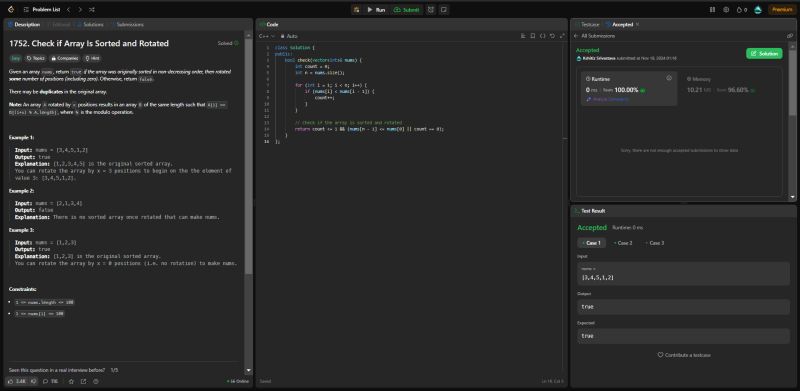The image size is (800, 391).
Task: Pick a random problem shuffle icon
Action: 91,10
